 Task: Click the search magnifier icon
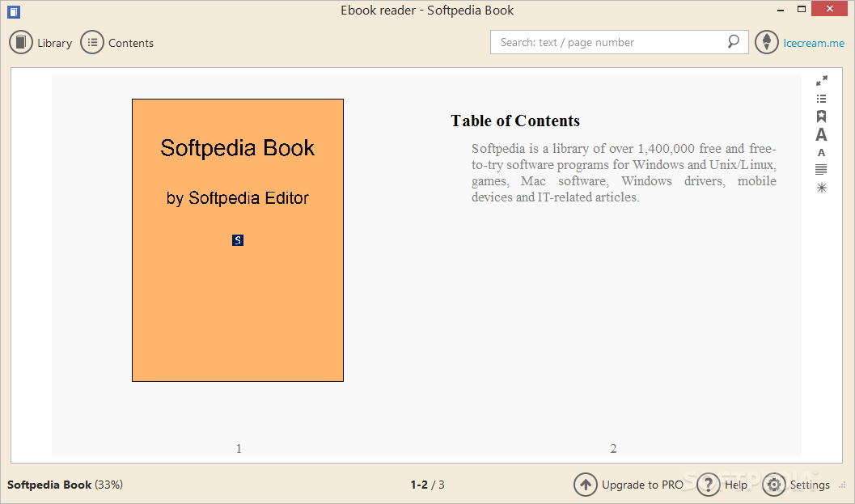[x=734, y=41]
